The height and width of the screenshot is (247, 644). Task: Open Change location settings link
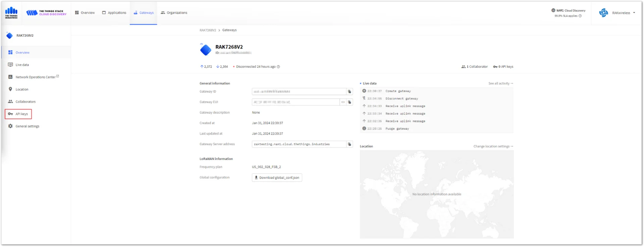point(493,146)
